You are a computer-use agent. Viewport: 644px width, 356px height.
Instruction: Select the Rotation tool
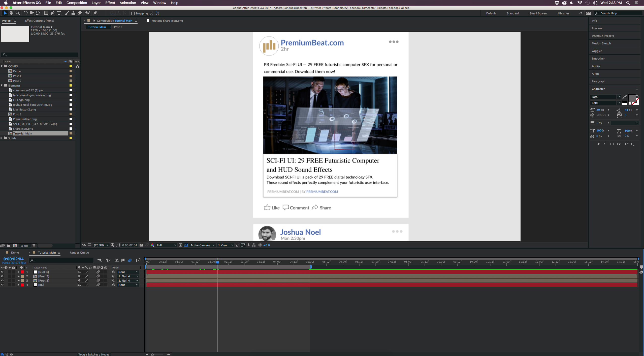pos(25,13)
